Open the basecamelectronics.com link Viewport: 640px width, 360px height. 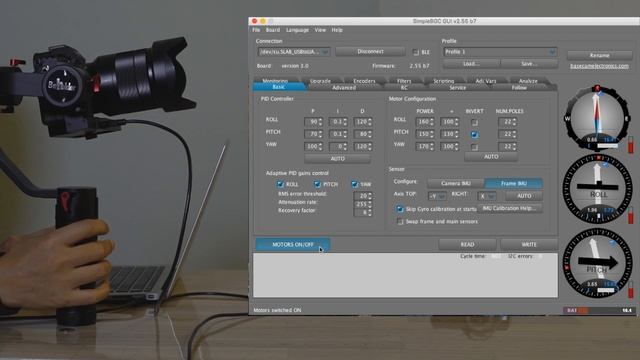[x=599, y=66]
